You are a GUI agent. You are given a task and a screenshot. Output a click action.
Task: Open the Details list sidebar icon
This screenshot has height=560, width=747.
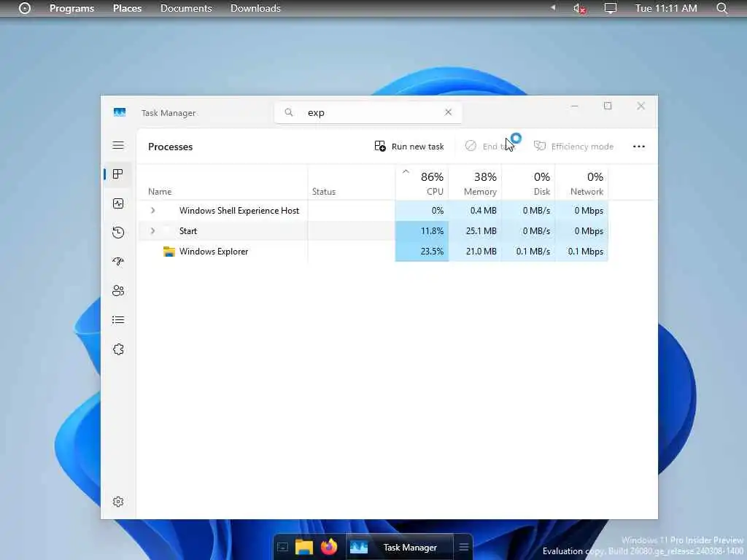pyautogui.click(x=118, y=320)
